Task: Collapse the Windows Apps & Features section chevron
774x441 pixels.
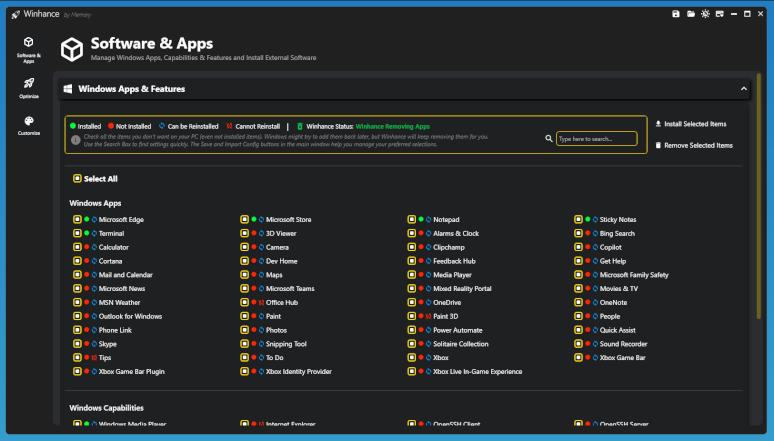Action: tap(743, 89)
